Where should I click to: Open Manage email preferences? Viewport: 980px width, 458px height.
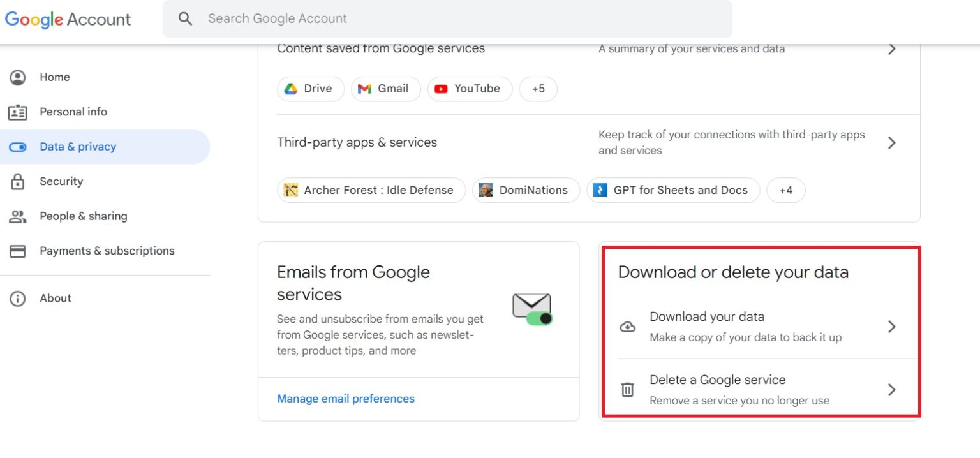click(345, 398)
